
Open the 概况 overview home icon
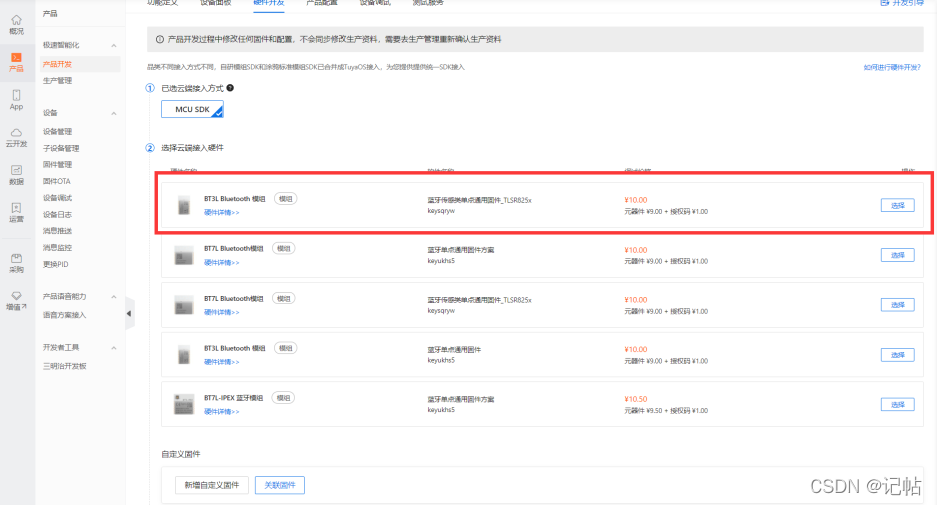click(16, 20)
